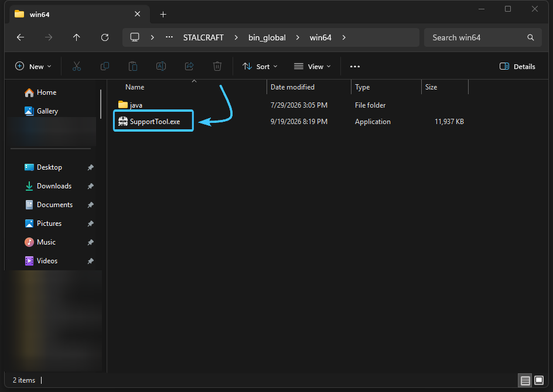Switch to details list view toggle
Viewport: 553px width, 392px height.
tap(525, 380)
